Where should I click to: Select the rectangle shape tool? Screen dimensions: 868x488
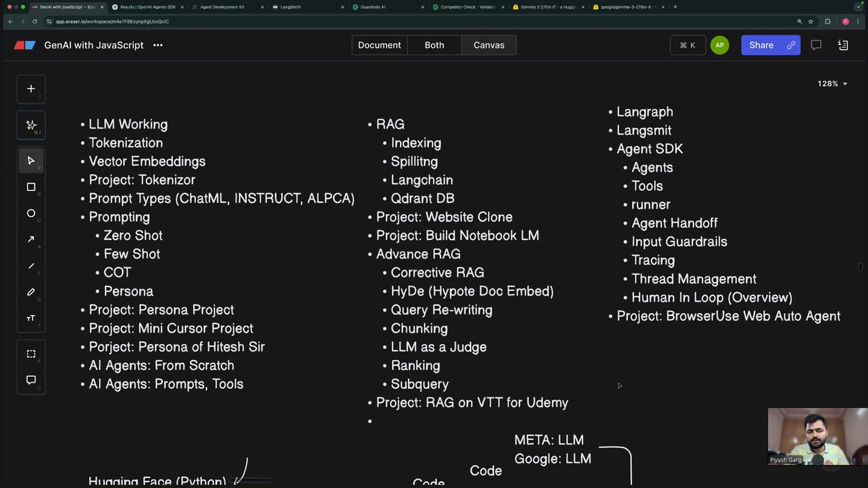(31, 187)
